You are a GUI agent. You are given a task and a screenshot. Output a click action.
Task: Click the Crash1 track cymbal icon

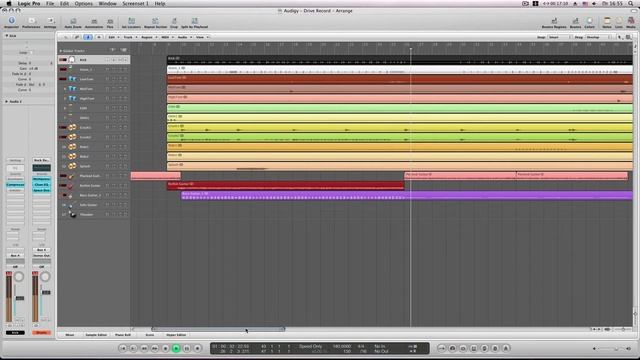(x=72, y=127)
